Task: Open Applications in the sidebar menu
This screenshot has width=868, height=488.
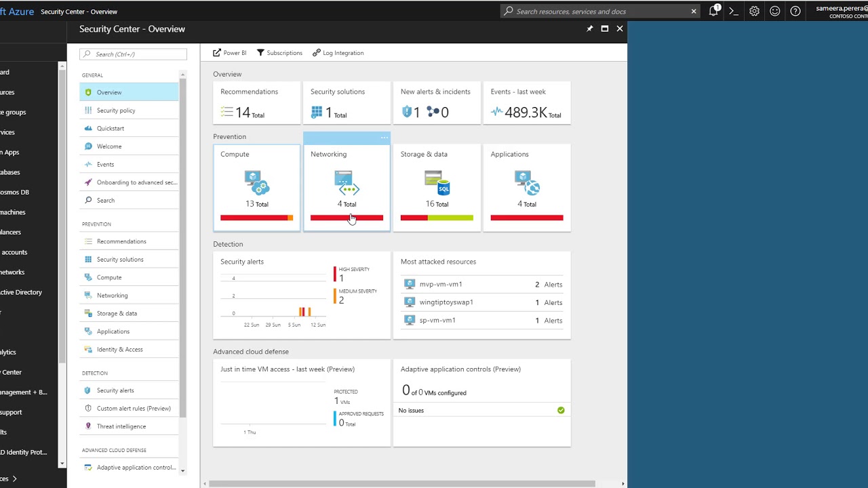Action: coord(129,331)
